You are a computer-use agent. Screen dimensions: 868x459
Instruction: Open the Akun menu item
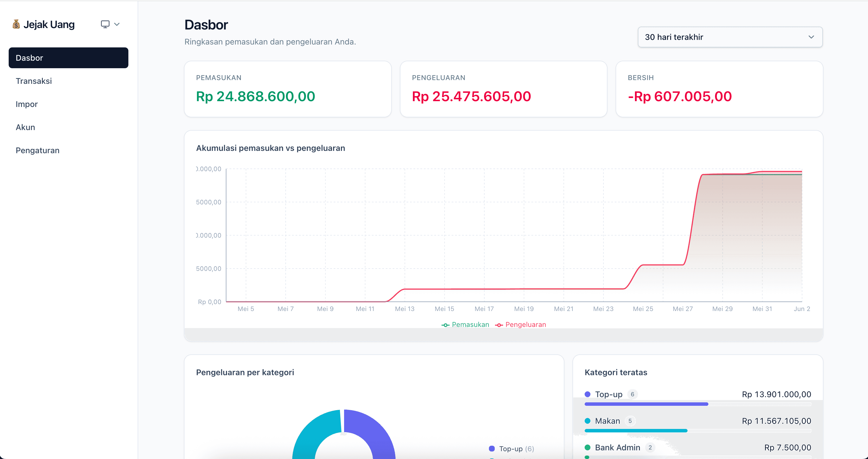click(69, 127)
